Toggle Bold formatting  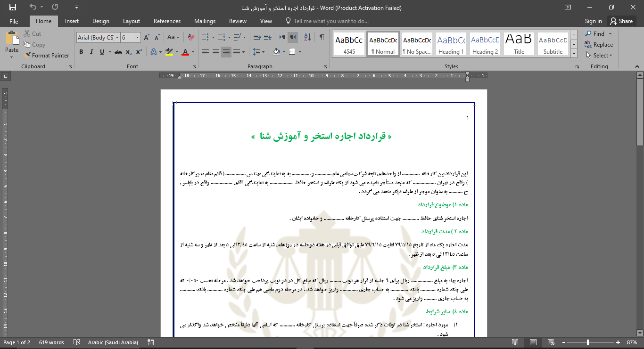click(81, 52)
